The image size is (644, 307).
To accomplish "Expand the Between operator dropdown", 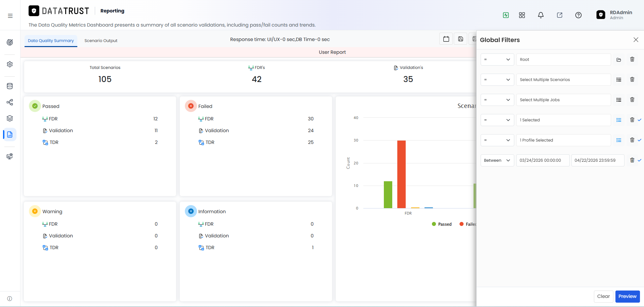I will [x=497, y=160].
